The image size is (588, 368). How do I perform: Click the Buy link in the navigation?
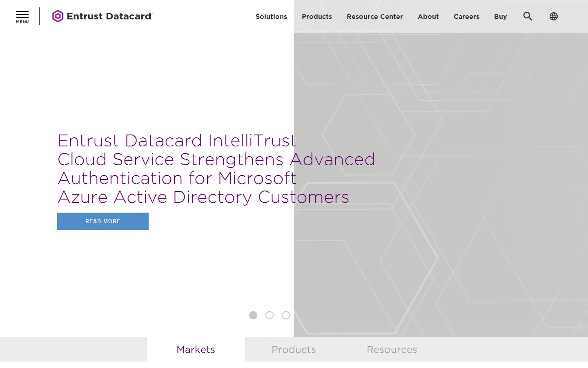[x=500, y=16]
